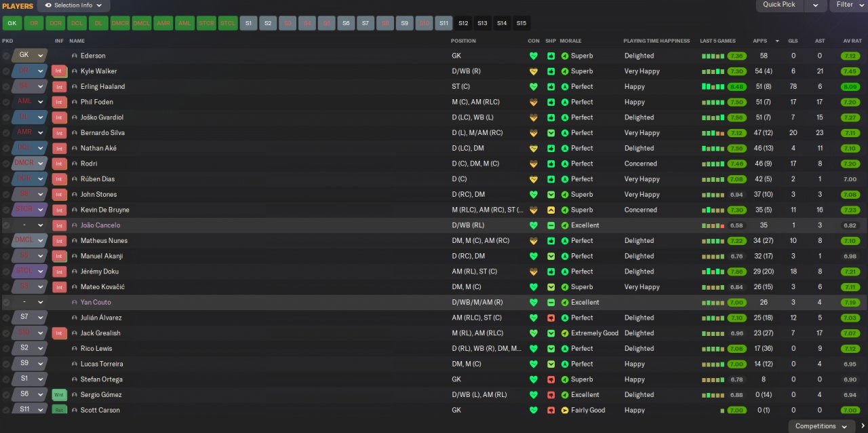This screenshot has height=433, width=868.
Task: Click Erling Haaland's last five games form bars
Action: [x=713, y=87]
